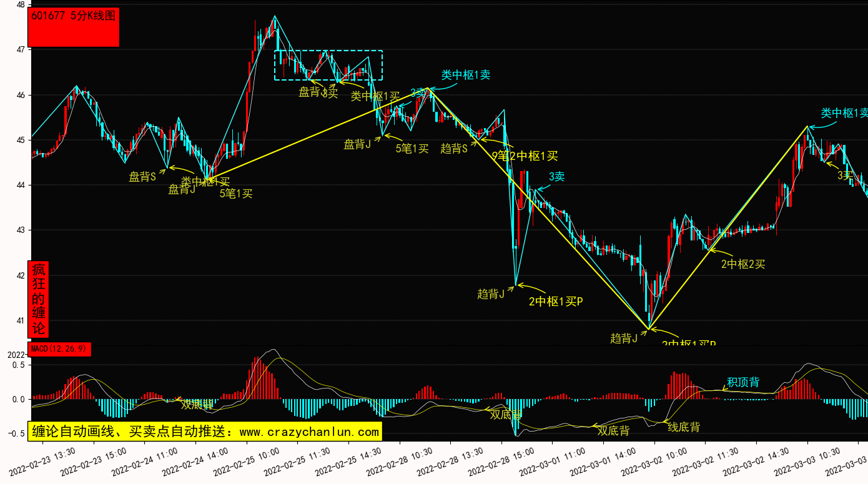Click MACD axis value -0.5

click(x=16, y=433)
